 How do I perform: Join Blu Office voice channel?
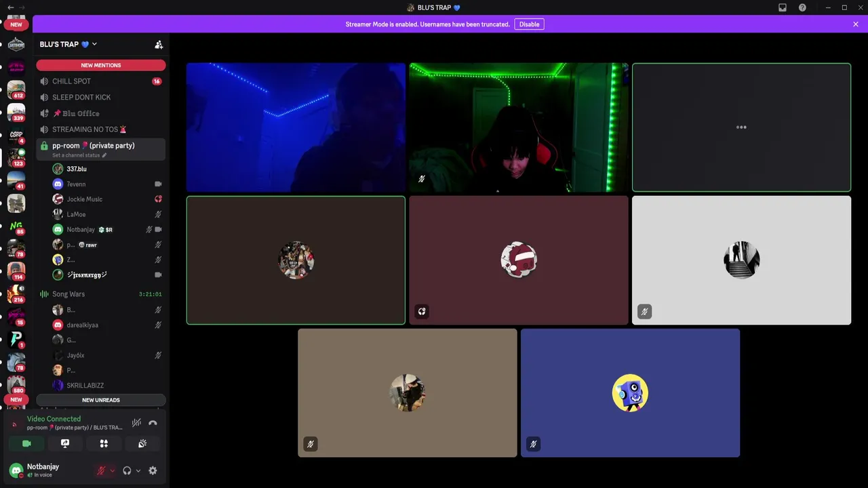(x=101, y=113)
